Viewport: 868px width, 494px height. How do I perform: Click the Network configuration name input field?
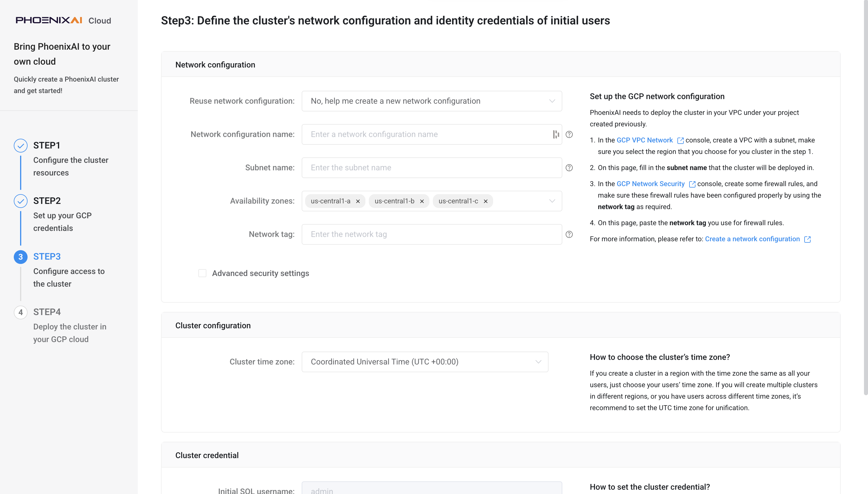coord(432,134)
